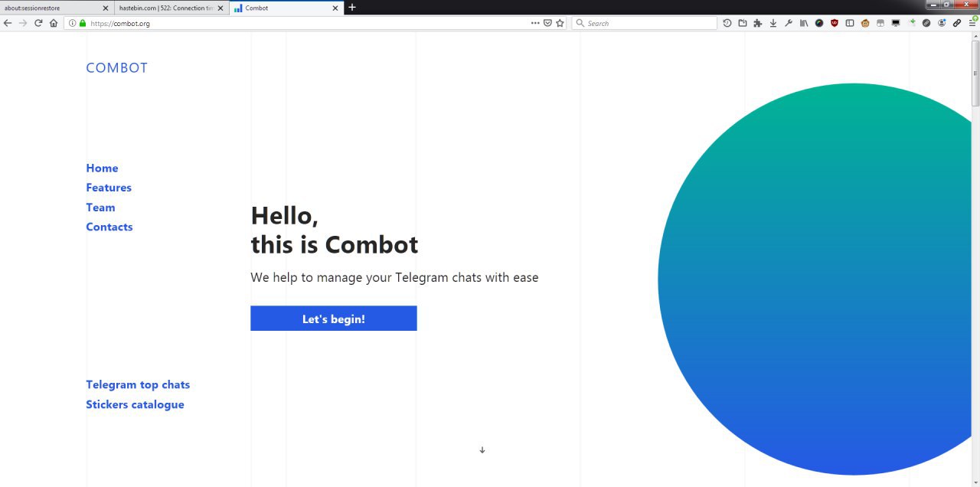
Task: Click the down arrow at page bottom
Action: [482, 450]
